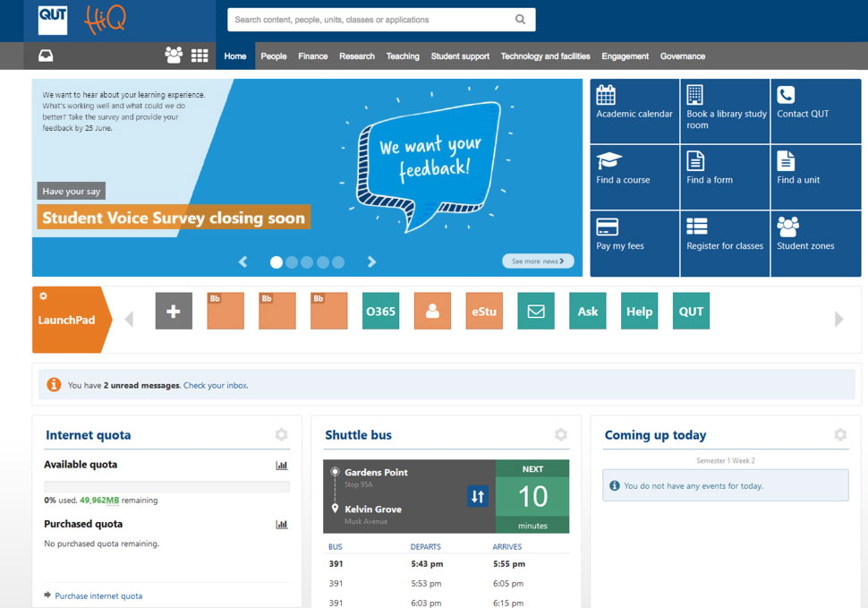Screen dimensions: 868x608
Task: Open the Help tile in LaunchPad
Action: tap(639, 311)
